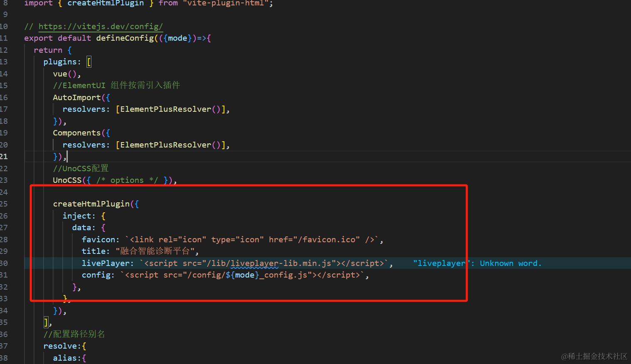Click the "title" property key
This screenshot has height=364, width=631.
pos(94,251)
